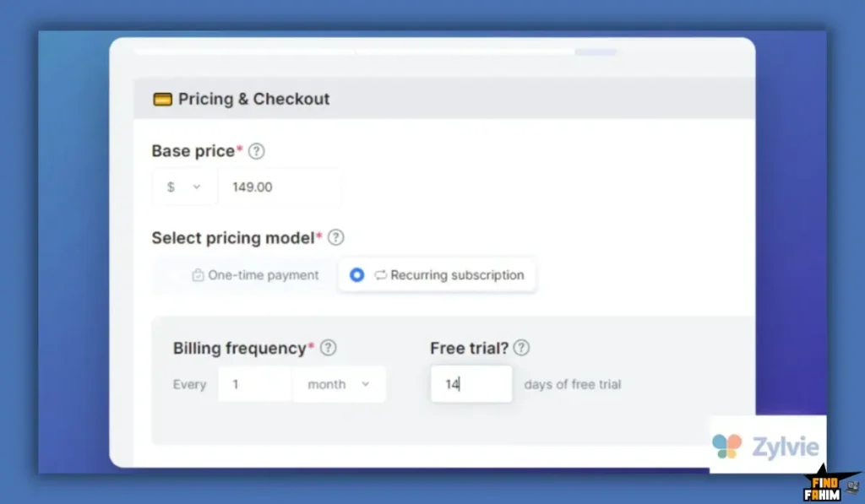Open the Free trial help tooltip icon
The height and width of the screenshot is (504, 865).
pos(521,347)
